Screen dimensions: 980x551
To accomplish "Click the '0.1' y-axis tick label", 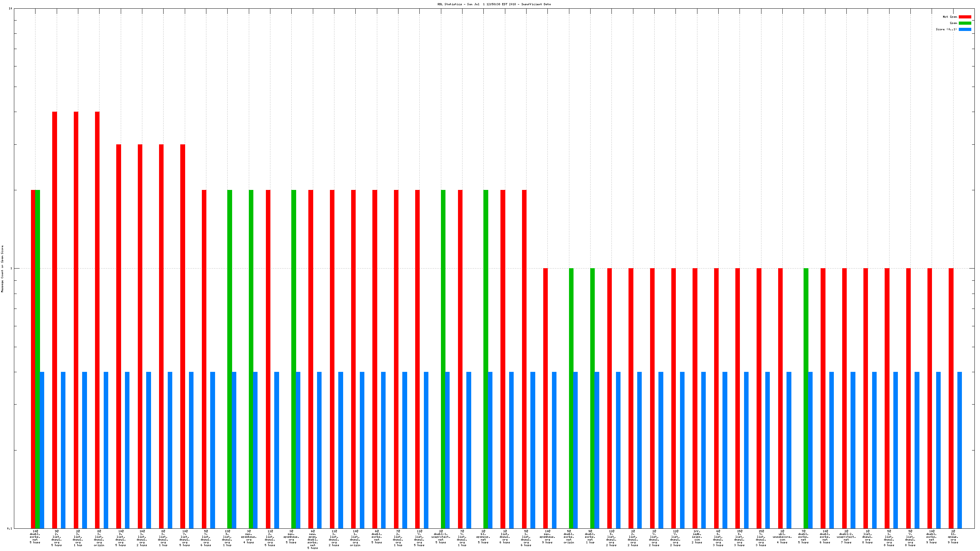I will (x=9, y=528).
